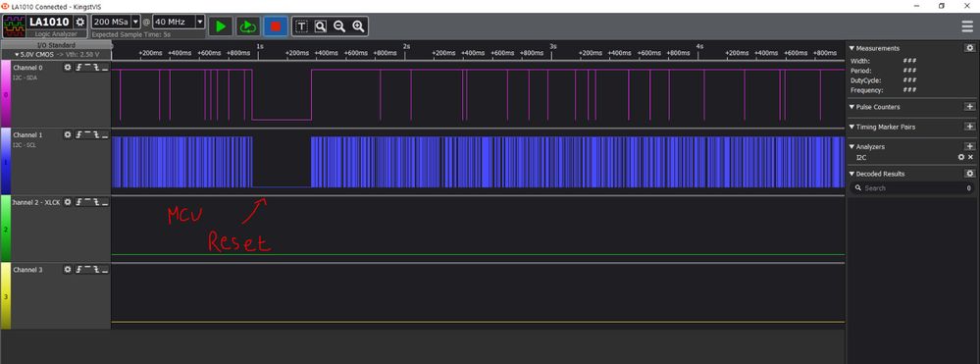Toggle high level trigger on Channel 1

tap(87, 134)
